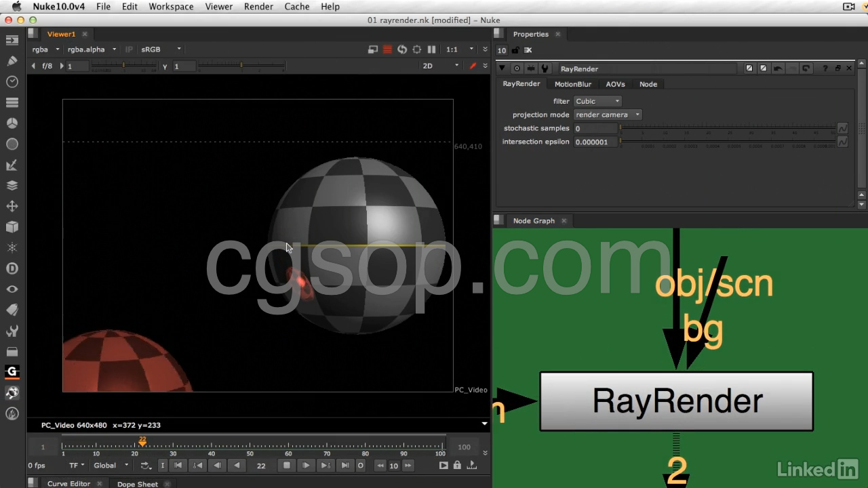Open the Global frame range dropdown
Screen dimensions: 868x488
[111, 466]
